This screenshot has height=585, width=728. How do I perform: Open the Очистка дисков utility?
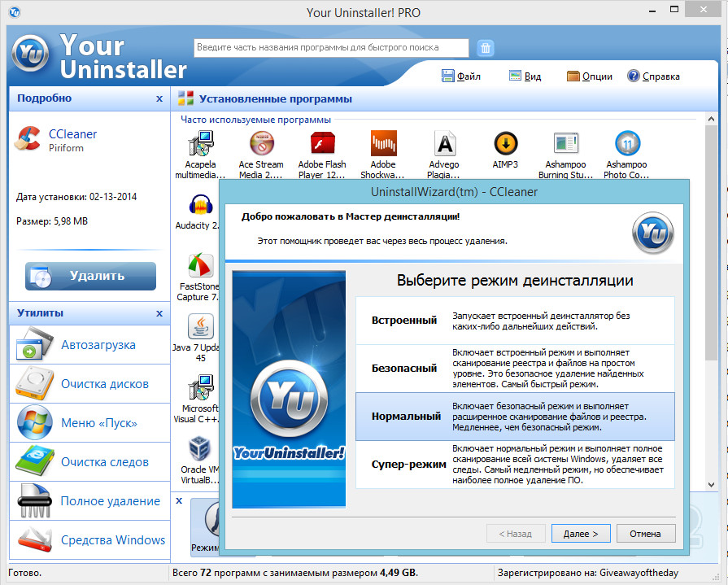(89, 383)
